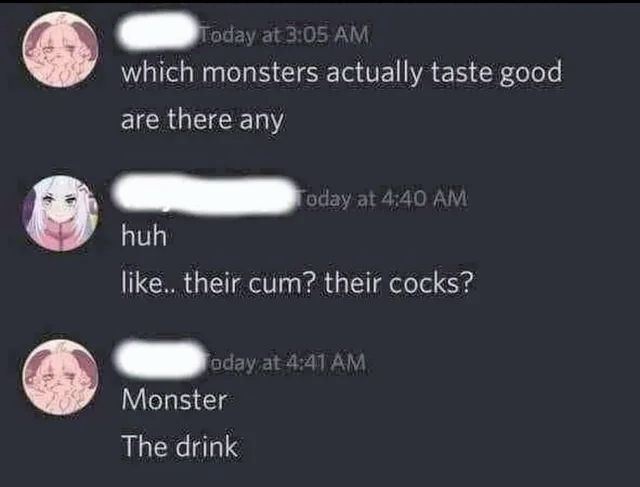Viewport: 640px width, 487px height.
Task: Open the avatar beside the 4:41 AM message
Action: pos(60,377)
